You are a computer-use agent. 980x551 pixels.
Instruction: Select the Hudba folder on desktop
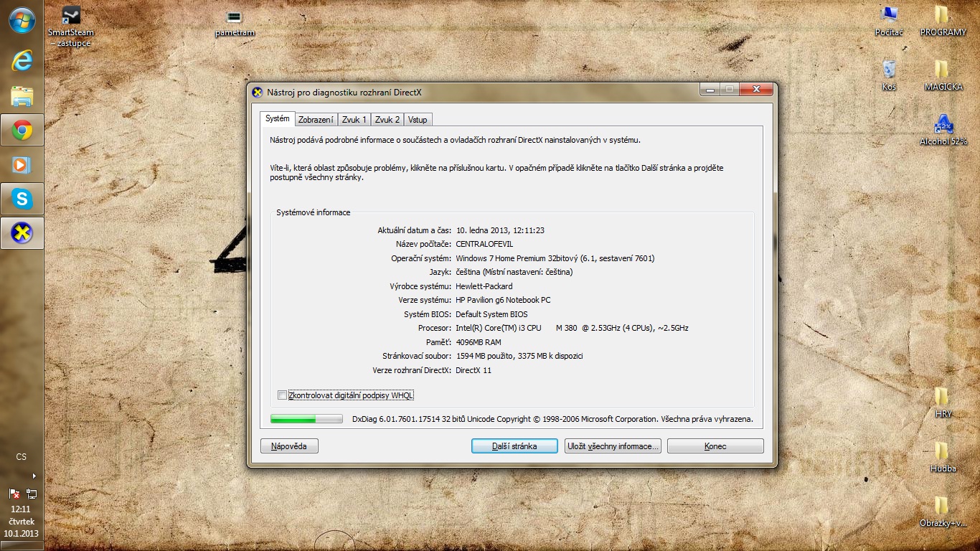pyautogui.click(x=943, y=458)
